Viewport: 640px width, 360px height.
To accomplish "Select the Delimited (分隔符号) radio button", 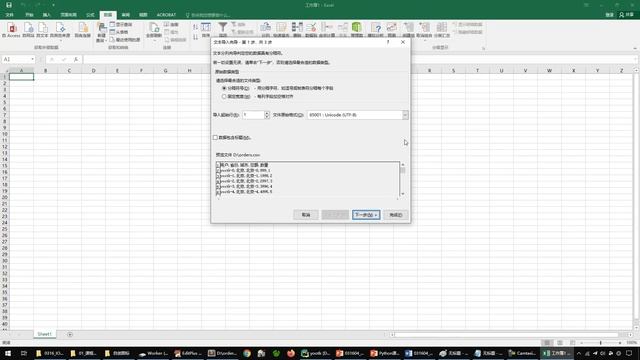I will click(224, 88).
